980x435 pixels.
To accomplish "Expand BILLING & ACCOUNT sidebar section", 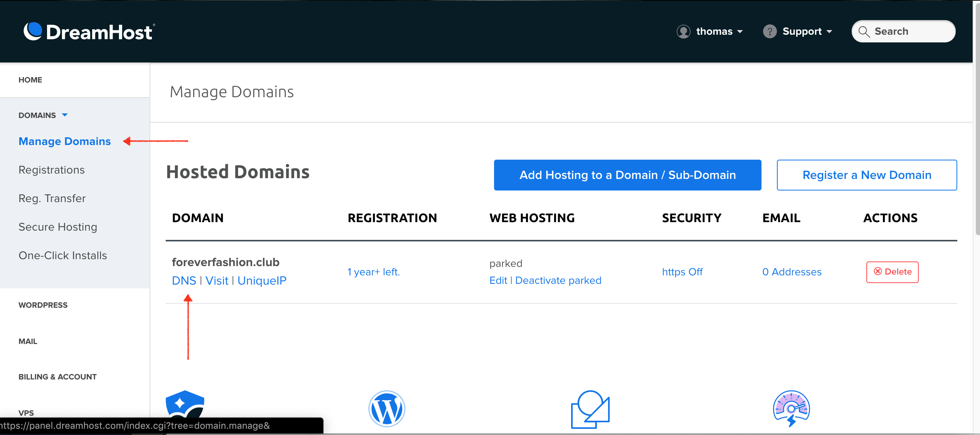I will click(x=57, y=377).
